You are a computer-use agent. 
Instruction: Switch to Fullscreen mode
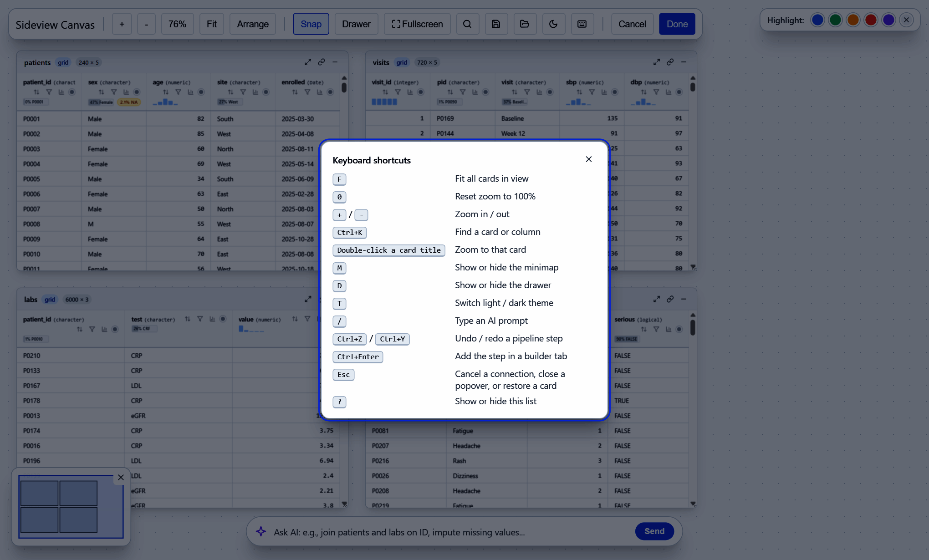pos(417,24)
